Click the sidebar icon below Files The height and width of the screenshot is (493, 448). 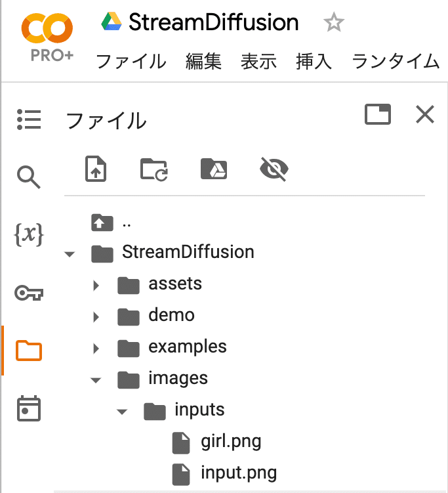[x=28, y=408]
